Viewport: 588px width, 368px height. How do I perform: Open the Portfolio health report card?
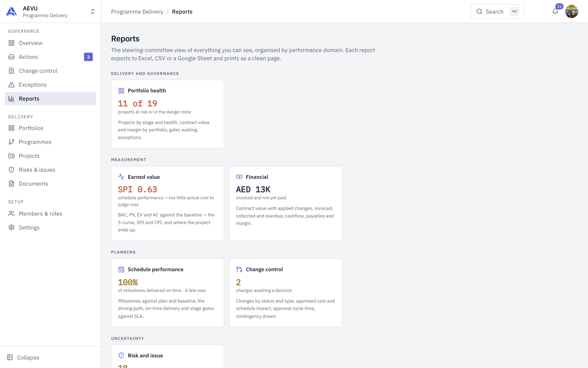[x=167, y=114]
